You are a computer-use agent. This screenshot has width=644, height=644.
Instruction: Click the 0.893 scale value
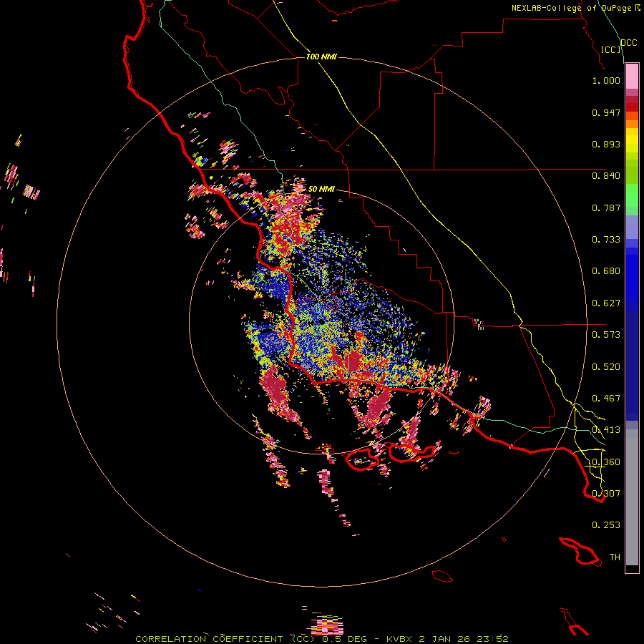pos(606,144)
